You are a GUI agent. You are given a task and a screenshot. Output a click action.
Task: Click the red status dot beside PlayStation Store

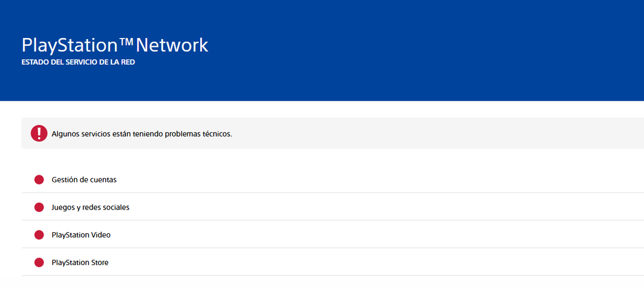[39, 263]
